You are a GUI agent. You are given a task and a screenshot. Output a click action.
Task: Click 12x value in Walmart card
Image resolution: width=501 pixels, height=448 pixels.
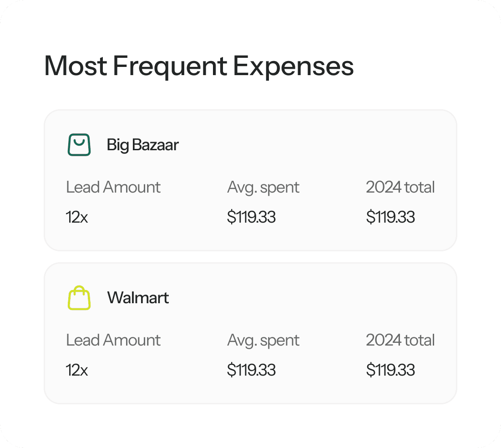(x=77, y=370)
